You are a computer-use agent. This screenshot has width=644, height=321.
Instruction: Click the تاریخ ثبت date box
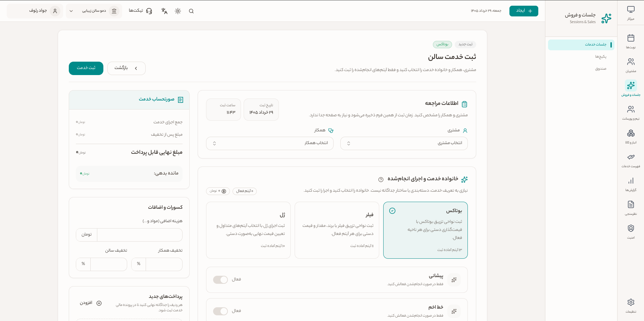(261, 110)
